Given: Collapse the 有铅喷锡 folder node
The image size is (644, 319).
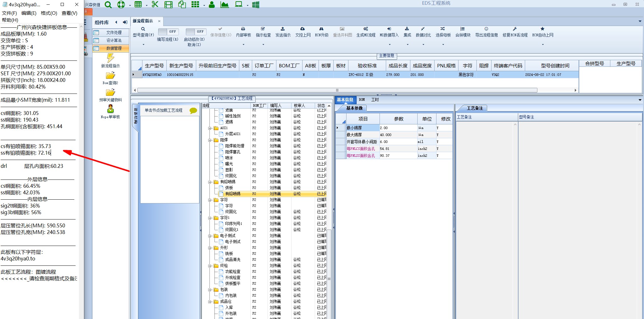Looking at the screenshot, I should [x=210, y=182].
